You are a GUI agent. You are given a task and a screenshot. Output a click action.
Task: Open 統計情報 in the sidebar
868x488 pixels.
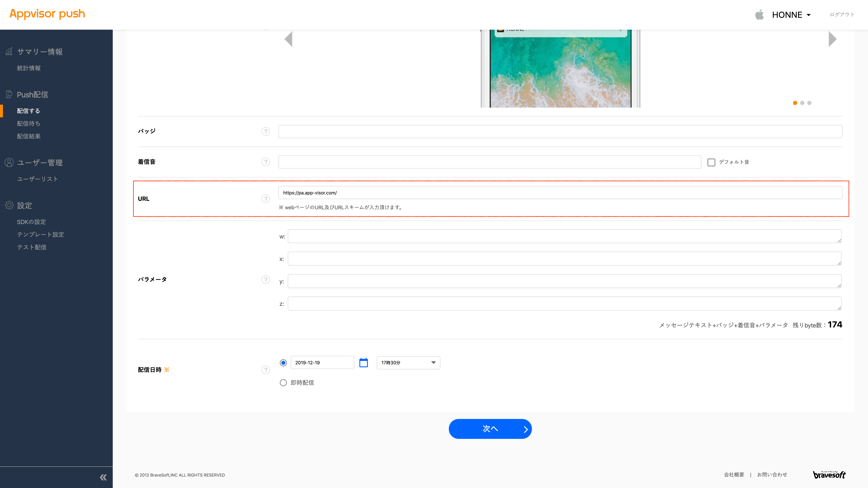coord(29,68)
